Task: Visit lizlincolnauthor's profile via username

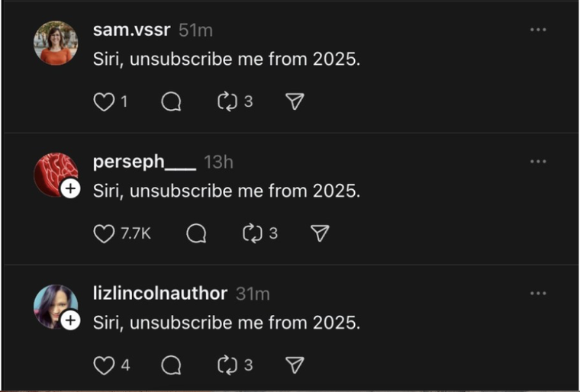Action: [x=159, y=294]
